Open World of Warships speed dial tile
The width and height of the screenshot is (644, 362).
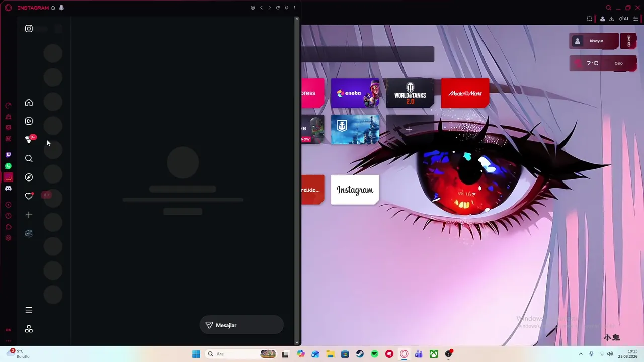click(355, 129)
